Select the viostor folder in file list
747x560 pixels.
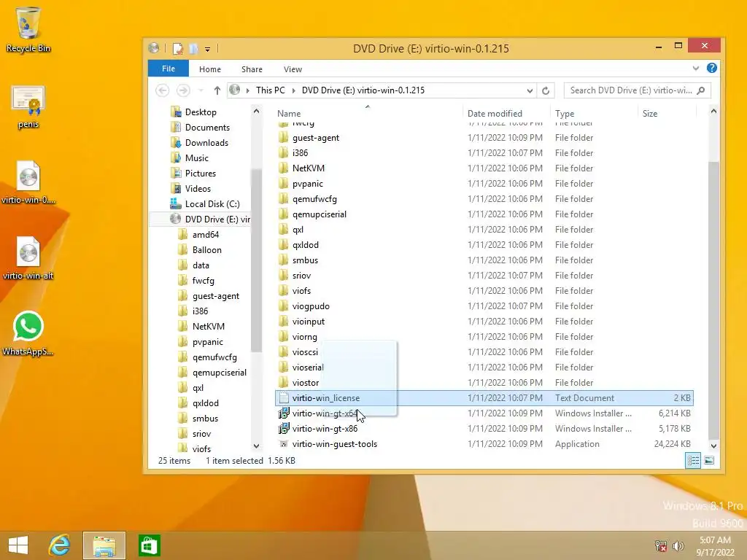(306, 382)
